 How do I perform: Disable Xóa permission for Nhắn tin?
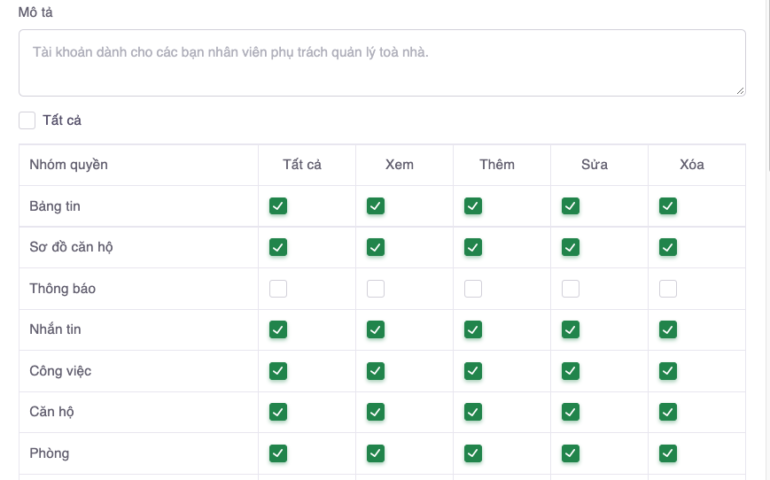point(668,330)
